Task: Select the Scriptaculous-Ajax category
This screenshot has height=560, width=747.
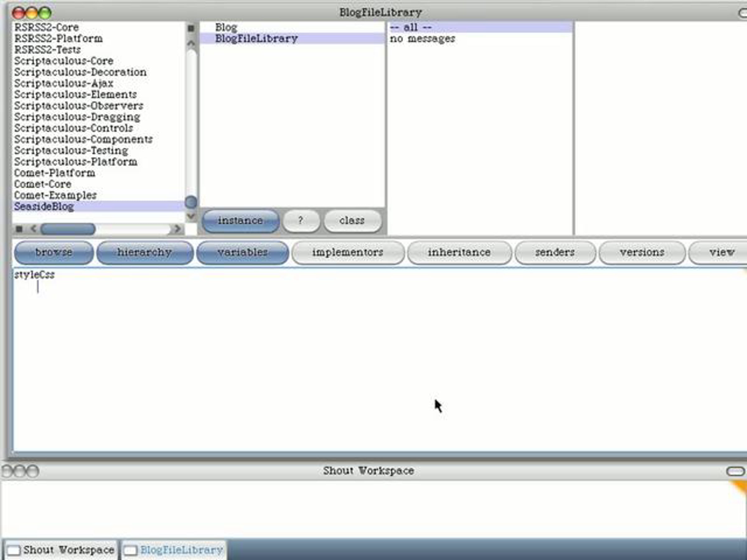Action: 63,83
